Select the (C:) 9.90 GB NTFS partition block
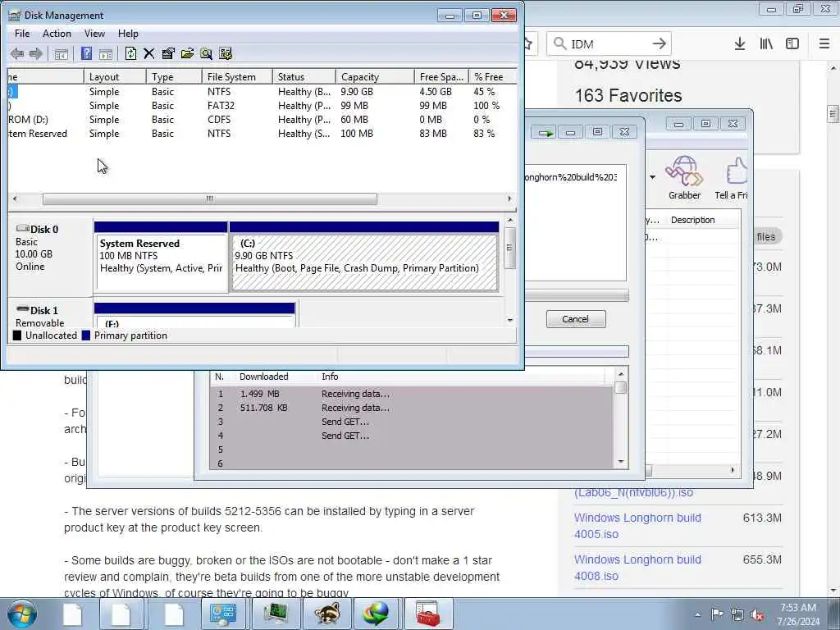The height and width of the screenshot is (630, 840). pos(364,257)
